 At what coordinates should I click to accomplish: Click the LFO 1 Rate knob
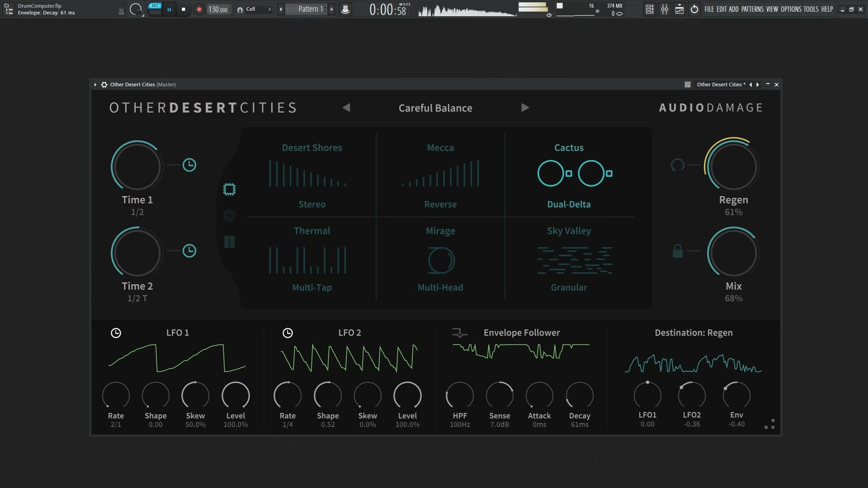coord(116,395)
